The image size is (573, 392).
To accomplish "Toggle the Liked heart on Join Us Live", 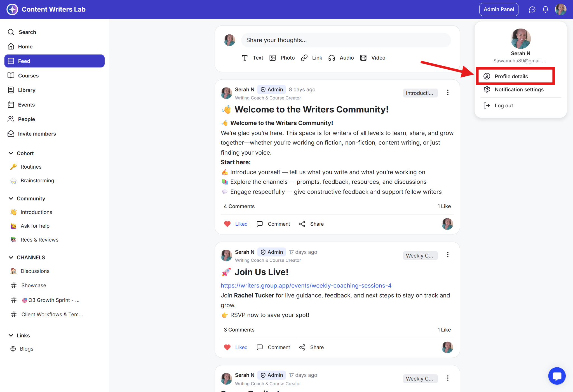I will (x=227, y=347).
